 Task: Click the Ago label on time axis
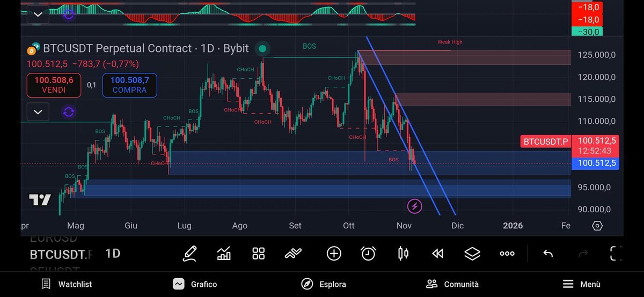point(240,226)
